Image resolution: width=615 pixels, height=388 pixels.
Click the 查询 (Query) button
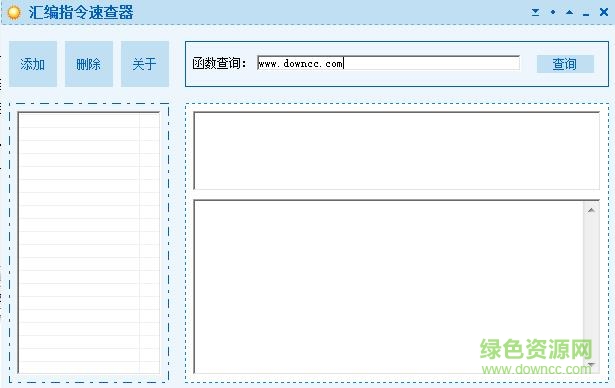coord(565,64)
